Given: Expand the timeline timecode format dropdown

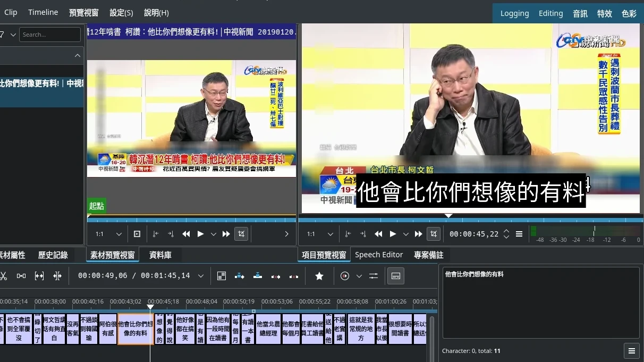Looking at the screenshot, I should (x=201, y=276).
